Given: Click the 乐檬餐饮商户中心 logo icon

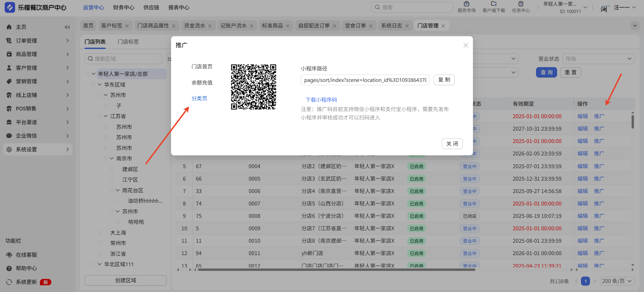Looking at the screenshot, I should click(x=10, y=7).
